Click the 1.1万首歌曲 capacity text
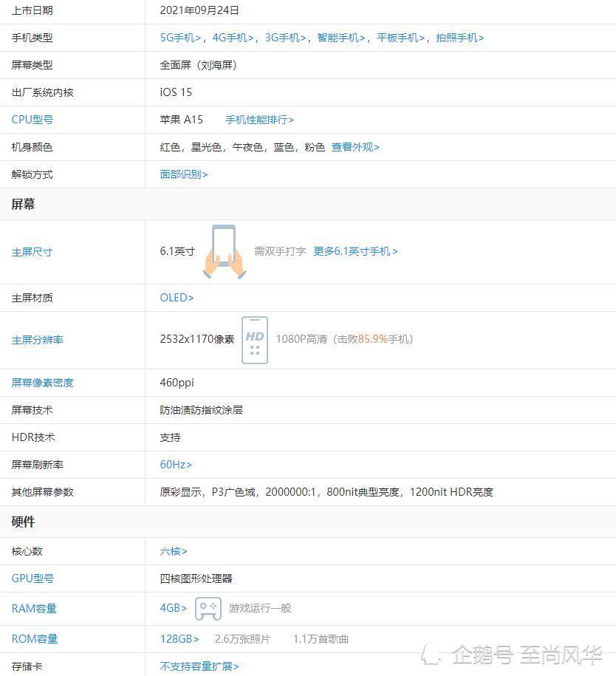This screenshot has width=616, height=676. tap(321, 639)
